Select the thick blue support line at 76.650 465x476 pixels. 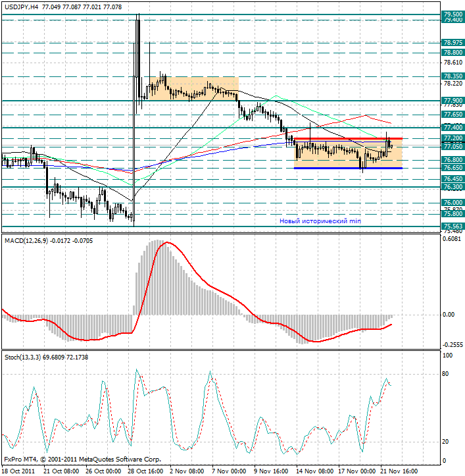click(348, 168)
